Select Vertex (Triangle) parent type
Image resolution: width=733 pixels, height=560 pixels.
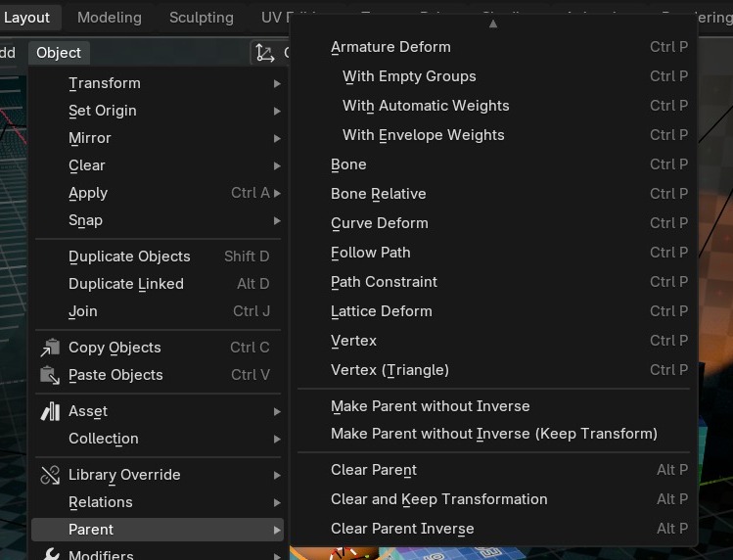[493, 370]
